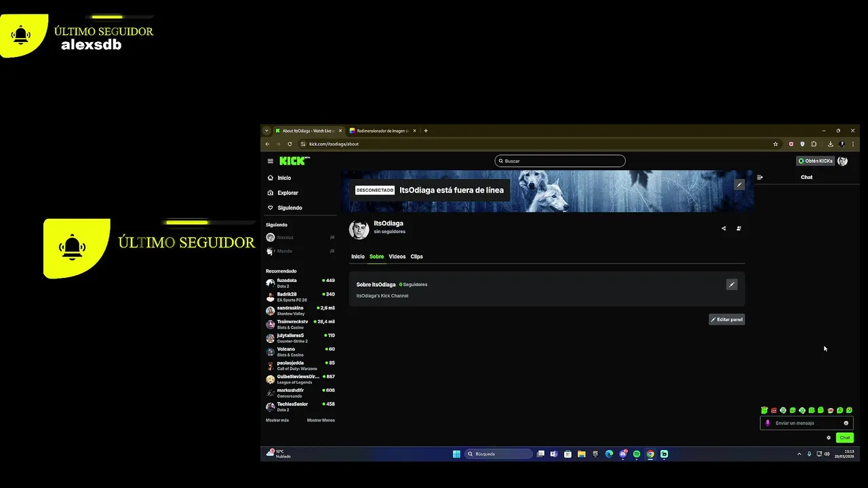The width and height of the screenshot is (868, 488).
Task: Open a new Chrome tab
Action: [426, 131]
